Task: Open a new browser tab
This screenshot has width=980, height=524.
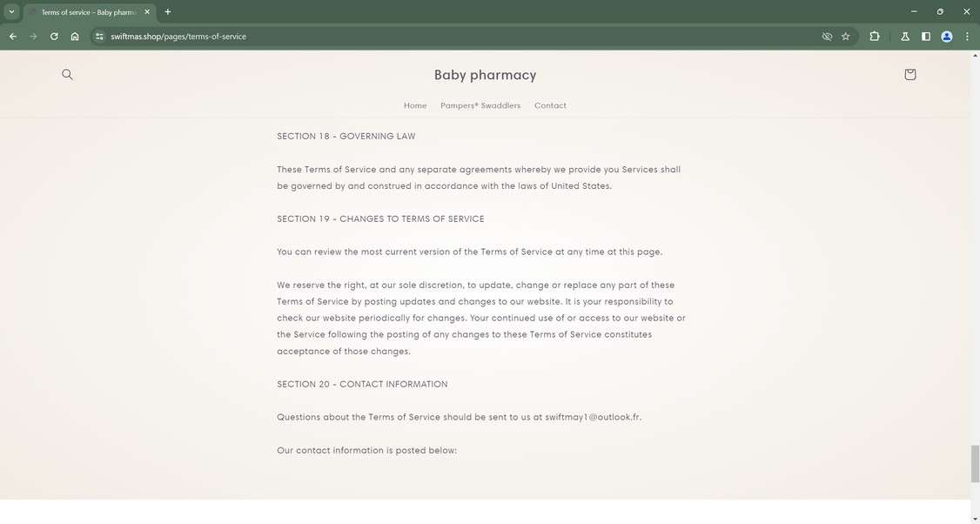Action: coord(167,11)
